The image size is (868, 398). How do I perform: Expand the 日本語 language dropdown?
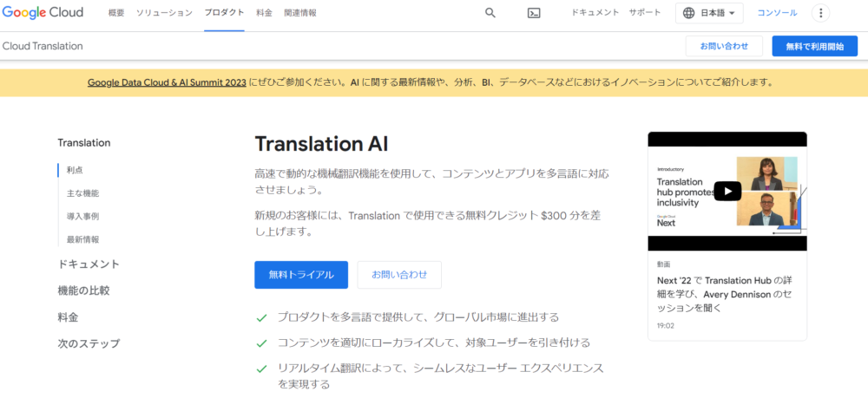(x=709, y=13)
